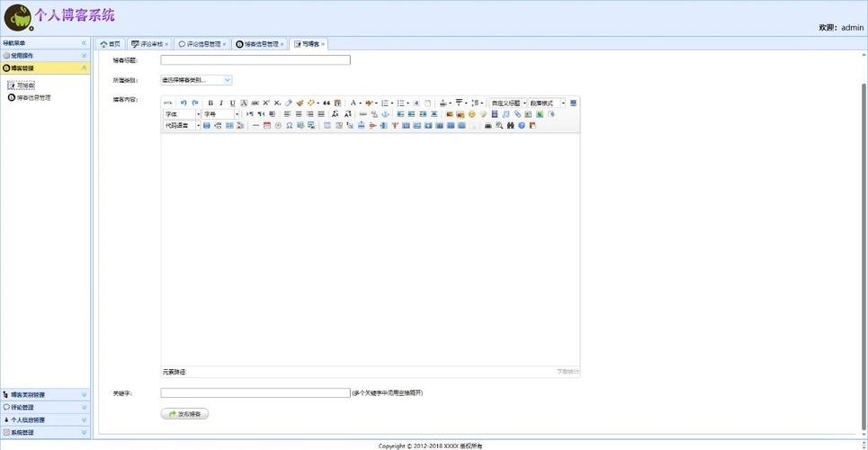Viewport: 868px width, 450px height.
Task: Insert an emoticon using the smiley icon
Action: [471, 114]
